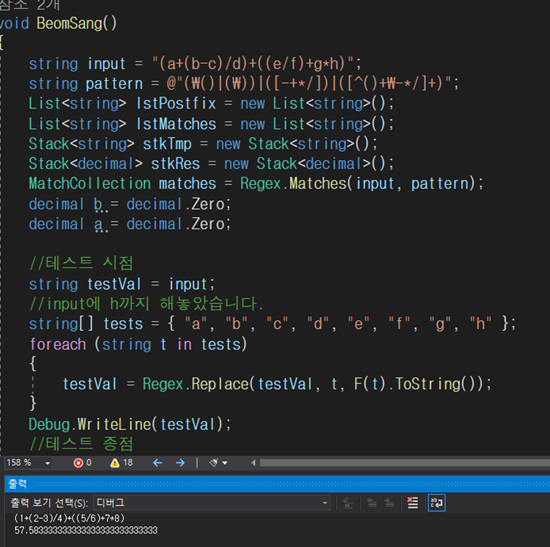Click the tests array name
This screenshot has width=550, height=547.
click(x=123, y=324)
